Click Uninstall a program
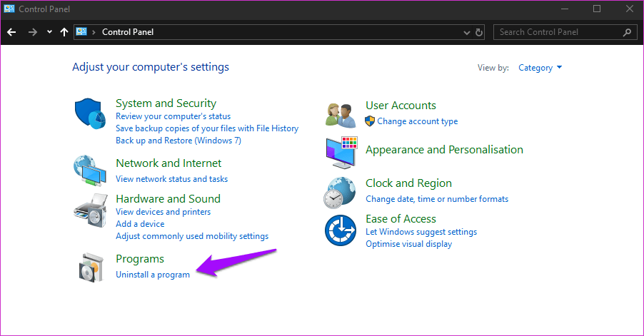The image size is (644, 336). pos(153,275)
